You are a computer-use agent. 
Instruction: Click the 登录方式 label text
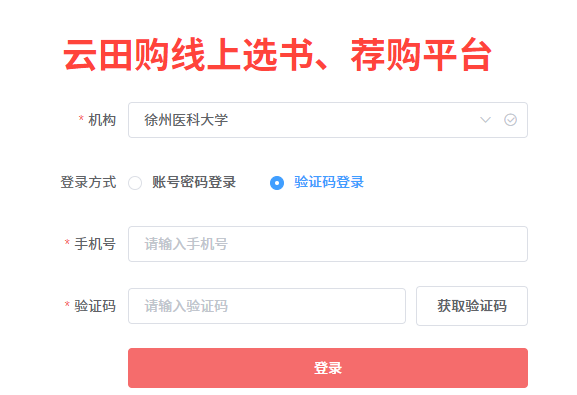click(88, 182)
